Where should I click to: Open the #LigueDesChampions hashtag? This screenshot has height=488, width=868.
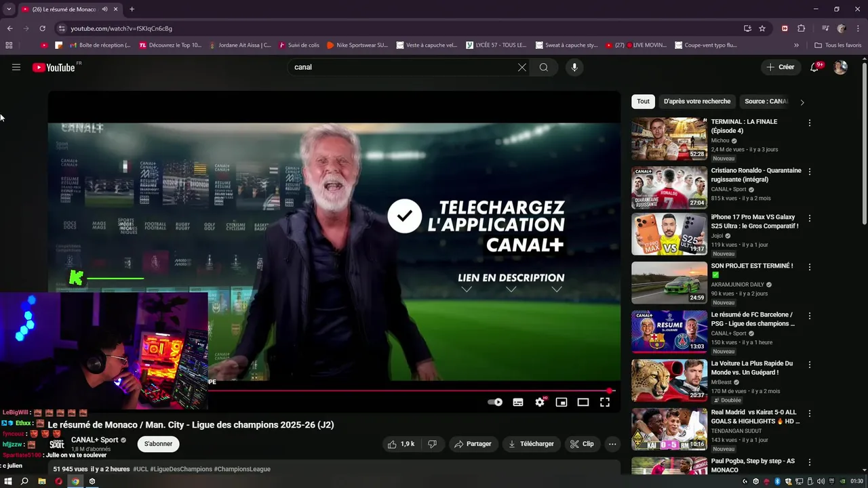[180, 469]
